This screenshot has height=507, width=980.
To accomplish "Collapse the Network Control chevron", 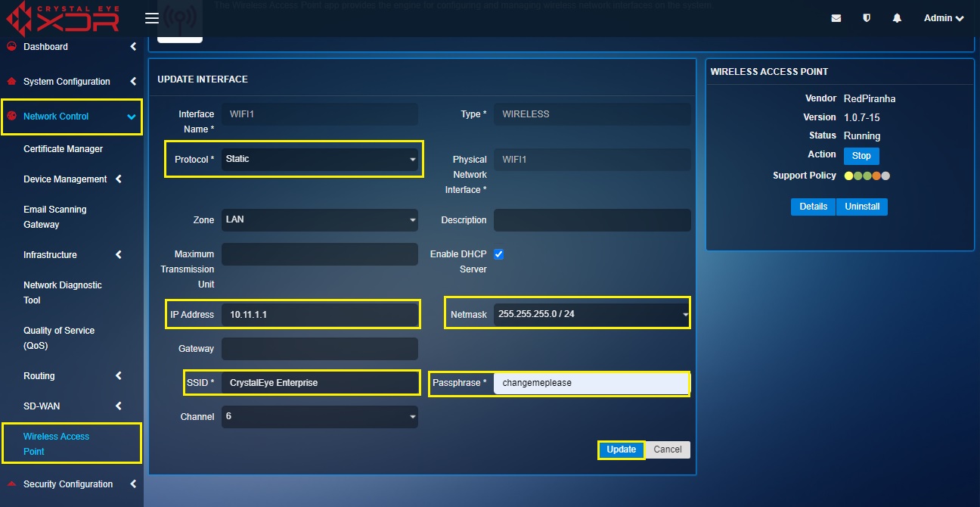I will click(x=132, y=117).
